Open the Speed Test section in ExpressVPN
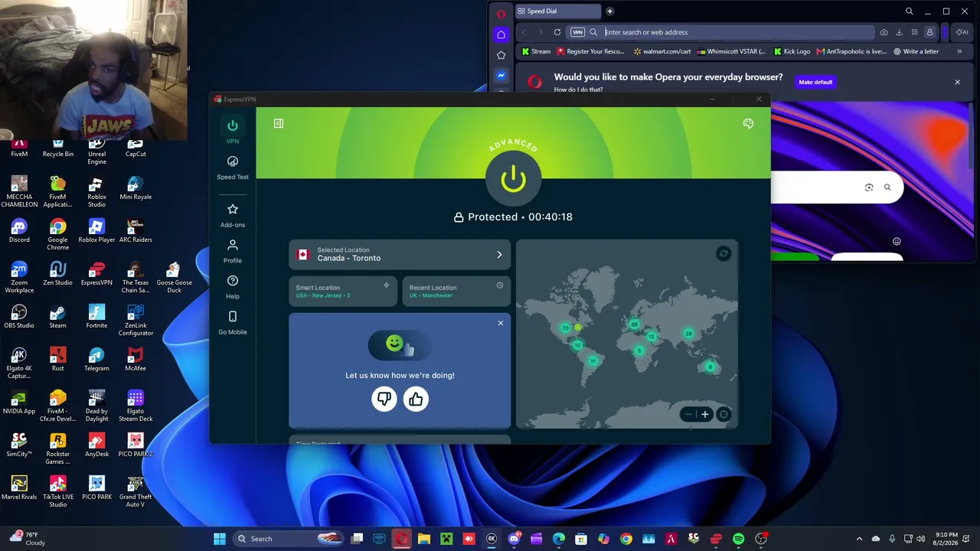 [233, 167]
